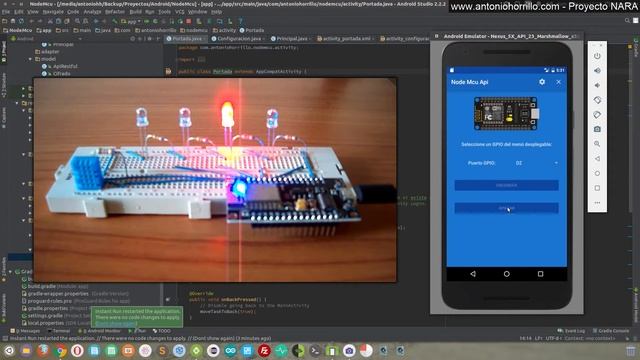Open Opera from the dock
The height and width of the screenshot is (360, 640).
click(x=77, y=351)
